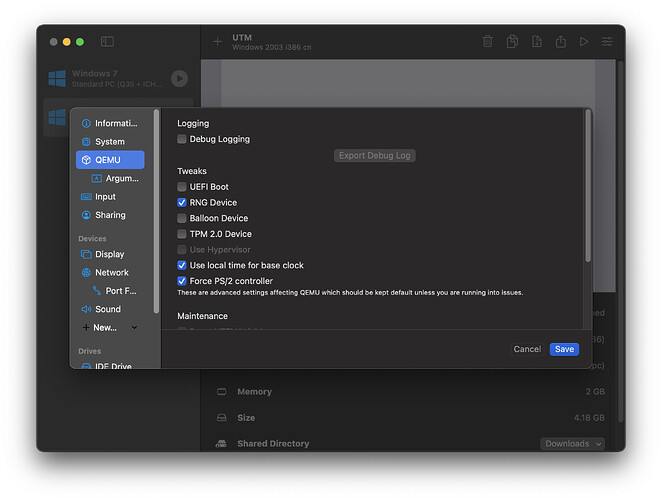The width and height of the screenshot is (662, 500).
Task: Cancel the settings dialog
Action: (x=527, y=349)
